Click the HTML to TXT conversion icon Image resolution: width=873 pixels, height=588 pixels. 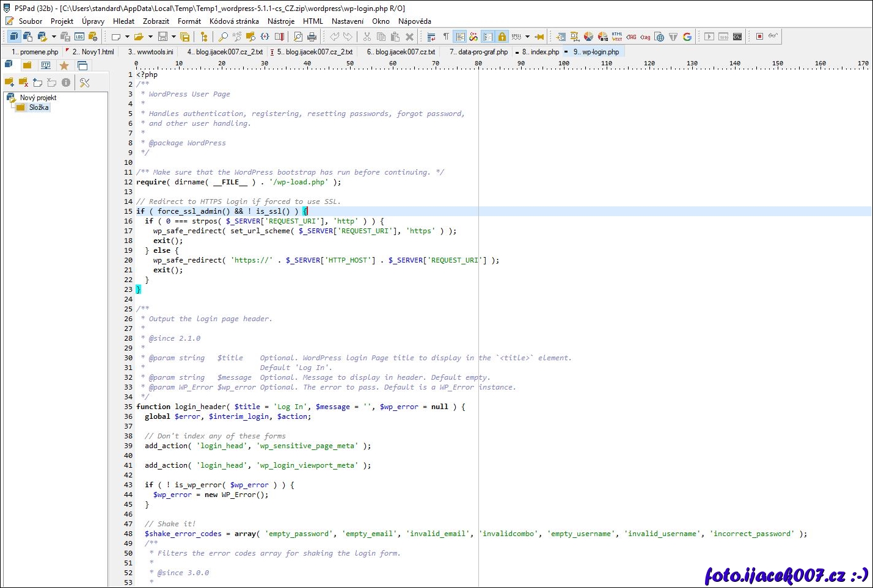point(617,37)
